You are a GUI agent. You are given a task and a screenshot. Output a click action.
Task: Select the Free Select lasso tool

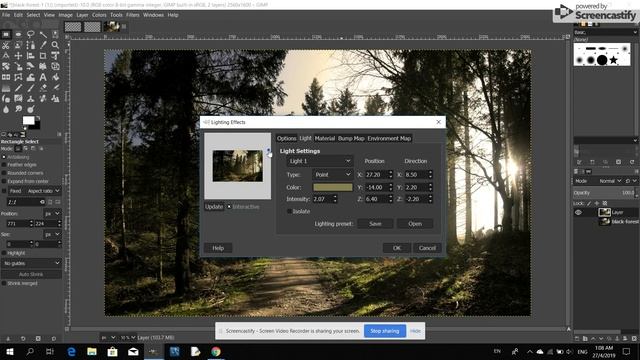point(31,35)
